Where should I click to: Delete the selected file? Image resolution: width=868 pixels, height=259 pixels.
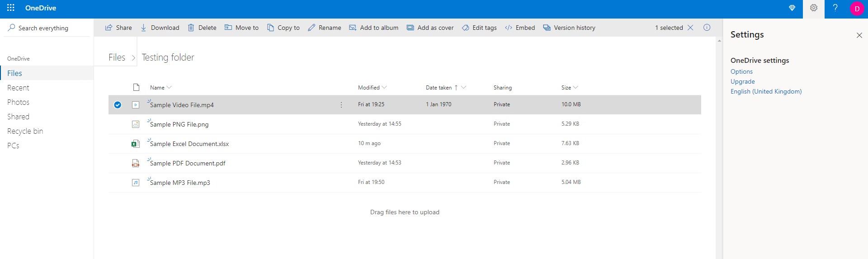tap(202, 28)
